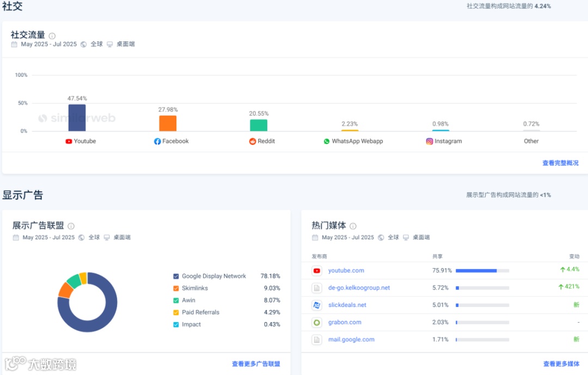This screenshot has height=375, width=588.
Task: Open the slickdeals.net link
Action: tap(347, 305)
